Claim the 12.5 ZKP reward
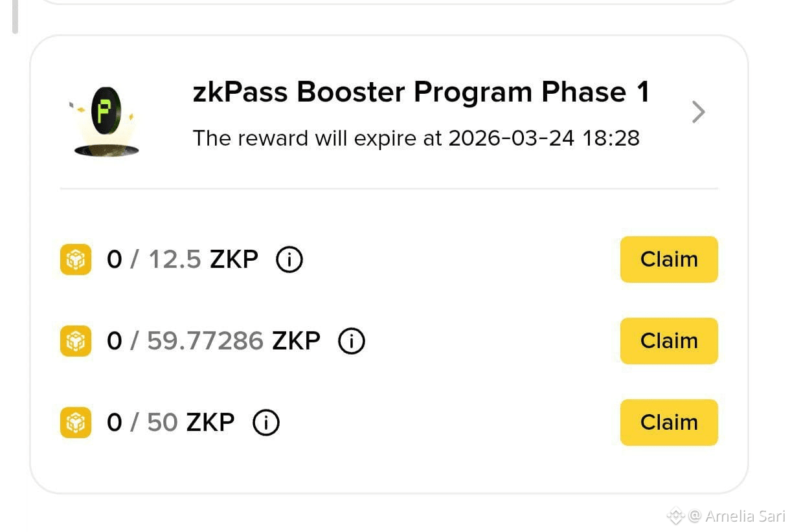Screen dimensions: 790x532 click(669, 260)
